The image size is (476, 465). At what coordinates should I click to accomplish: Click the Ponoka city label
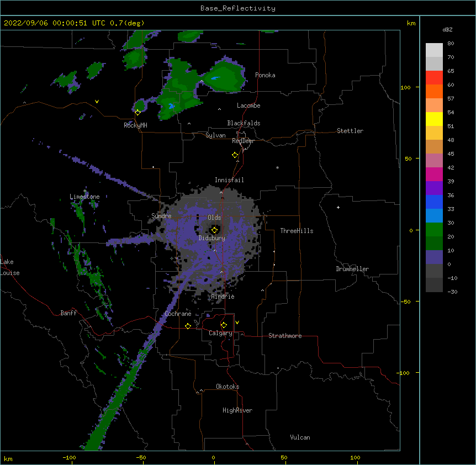(265, 75)
